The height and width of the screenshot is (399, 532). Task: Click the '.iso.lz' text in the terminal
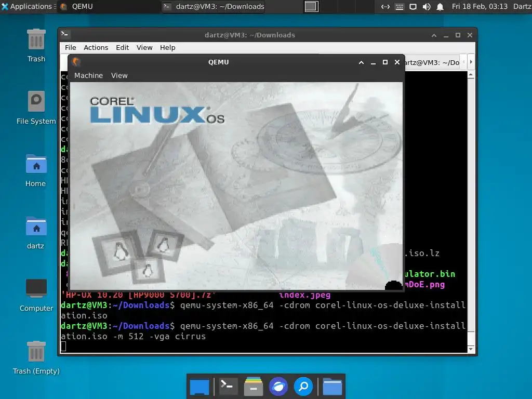(422, 253)
